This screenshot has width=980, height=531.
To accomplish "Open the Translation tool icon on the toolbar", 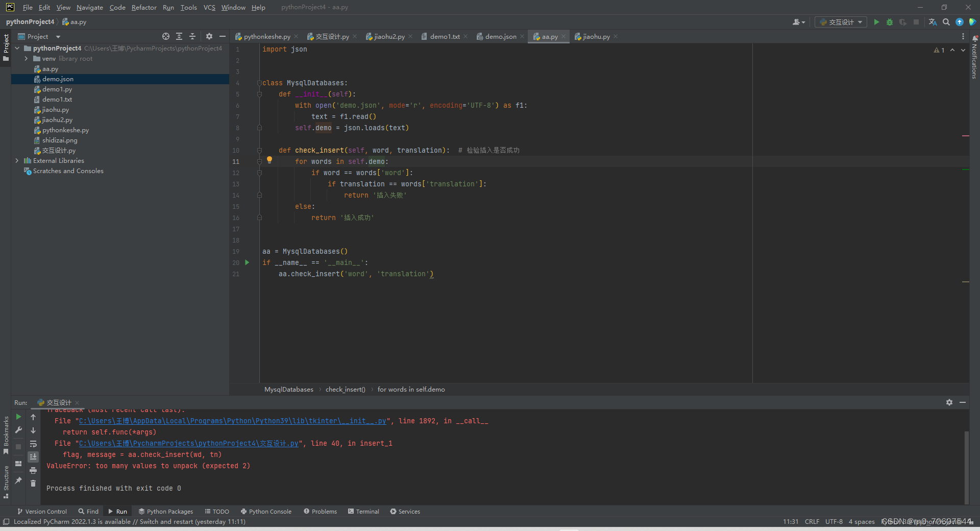I will click(x=933, y=22).
